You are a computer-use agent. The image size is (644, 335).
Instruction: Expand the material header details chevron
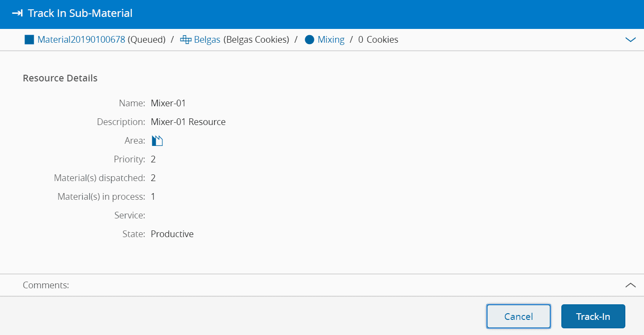[x=630, y=40]
